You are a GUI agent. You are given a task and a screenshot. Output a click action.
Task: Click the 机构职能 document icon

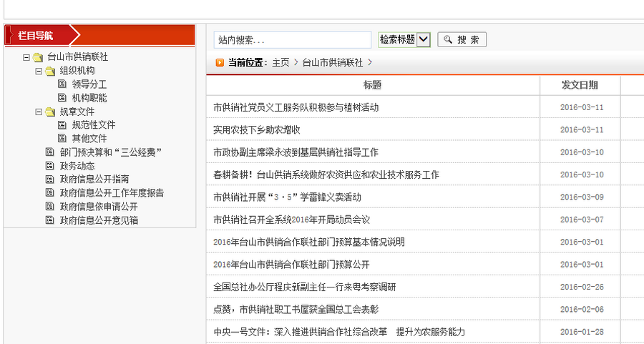tap(62, 98)
